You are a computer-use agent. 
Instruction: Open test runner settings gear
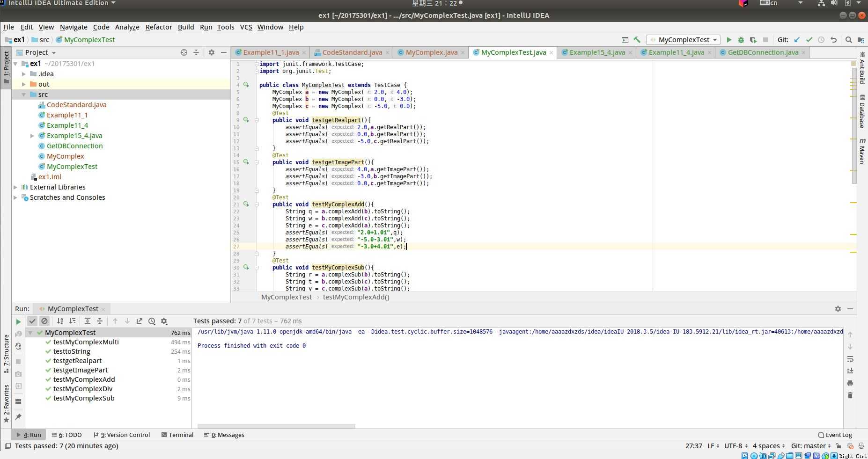point(164,321)
